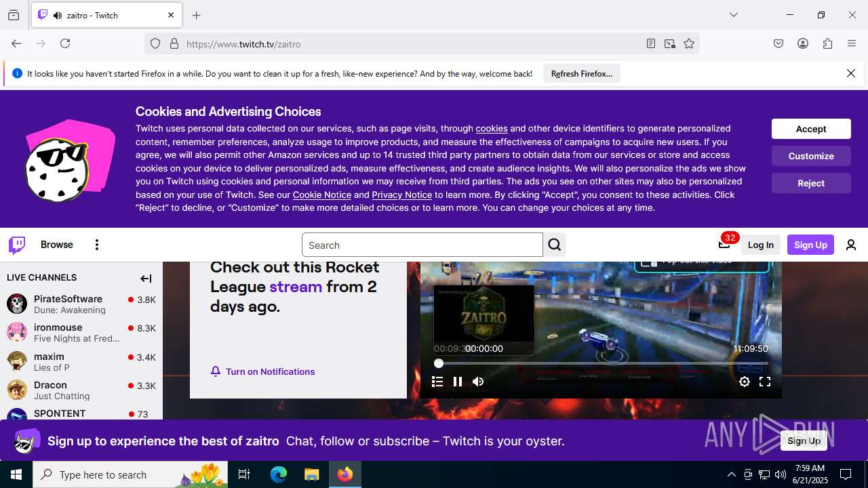Open a new tab
Image resolution: width=868 pixels, height=488 pixels.
pos(197,15)
